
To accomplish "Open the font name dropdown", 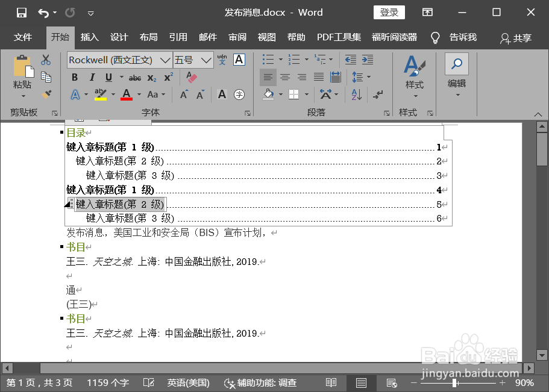I will [164, 60].
